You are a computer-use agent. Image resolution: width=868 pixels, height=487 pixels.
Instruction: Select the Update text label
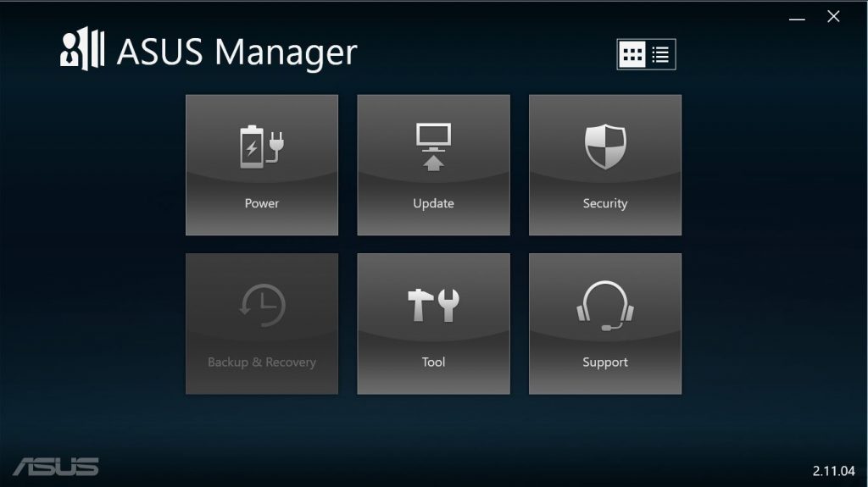click(x=433, y=203)
